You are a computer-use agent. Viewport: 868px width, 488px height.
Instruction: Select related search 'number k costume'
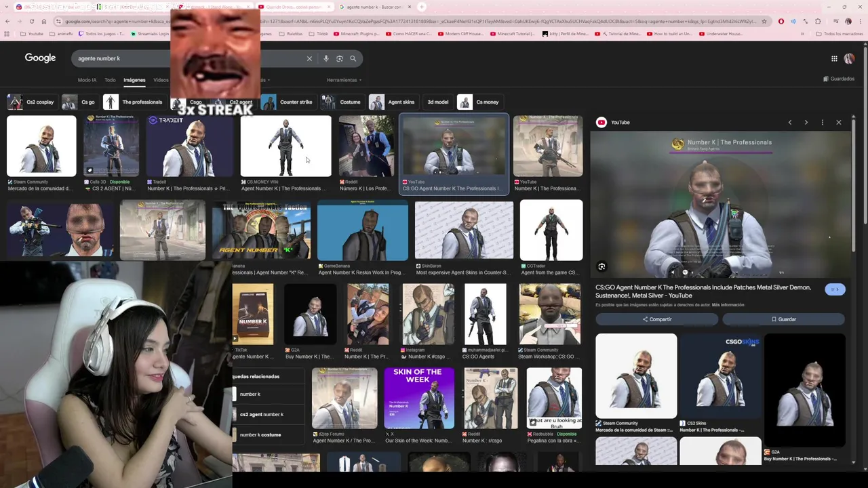[268, 435]
